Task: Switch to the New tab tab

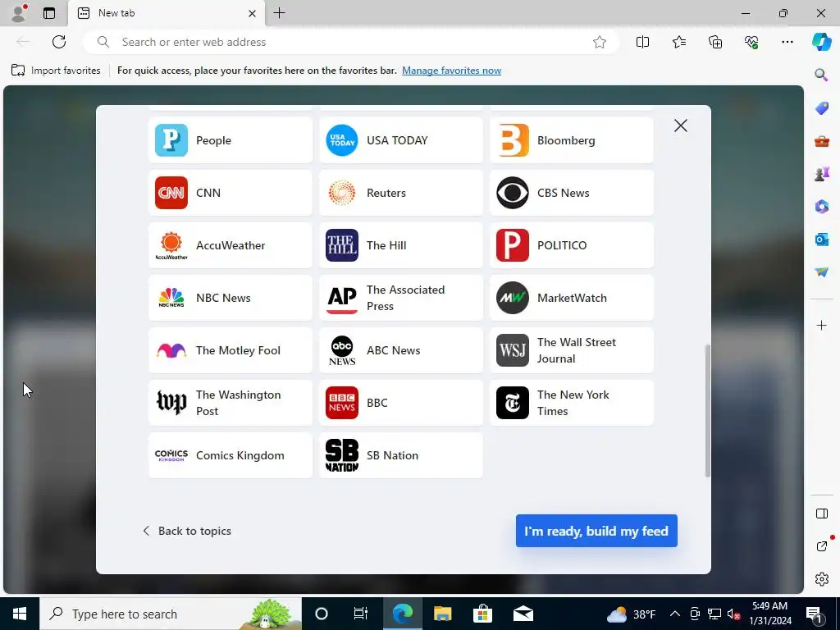Action: tap(166, 13)
